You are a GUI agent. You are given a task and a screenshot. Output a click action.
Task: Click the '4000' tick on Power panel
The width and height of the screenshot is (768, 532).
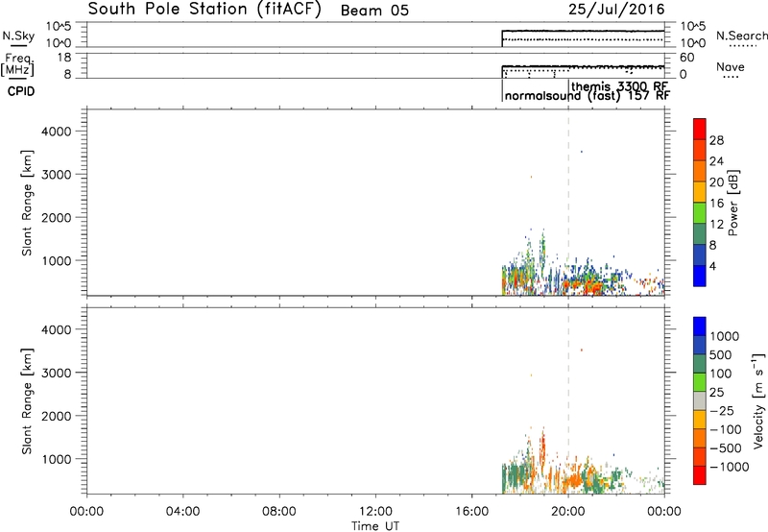point(57,132)
